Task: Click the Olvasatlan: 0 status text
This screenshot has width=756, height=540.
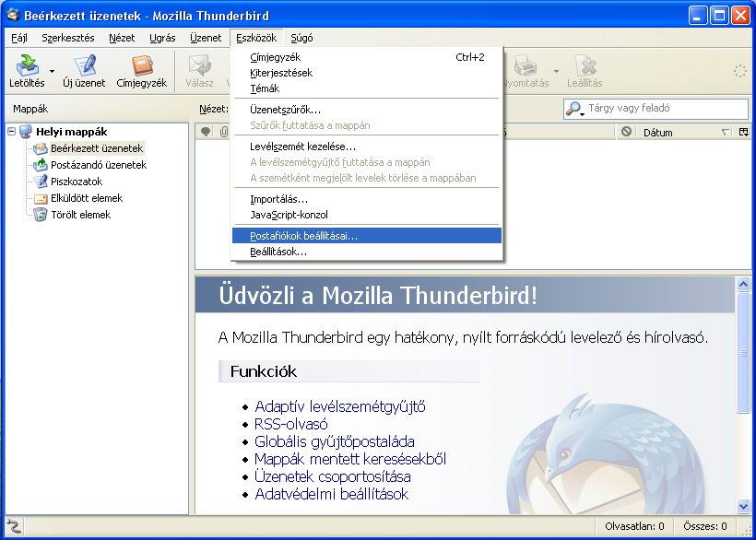Action: tap(634, 526)
